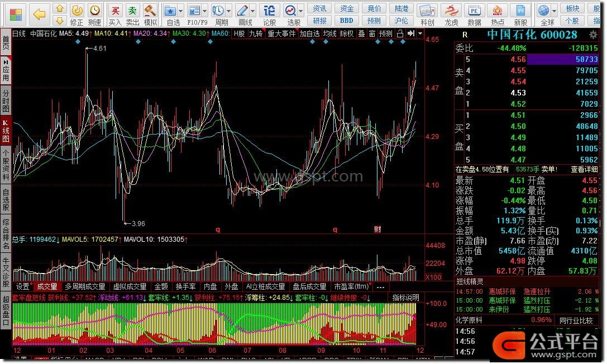
Task: Open the 同行业比较 industry comparison link
Action: click(576, 320)
